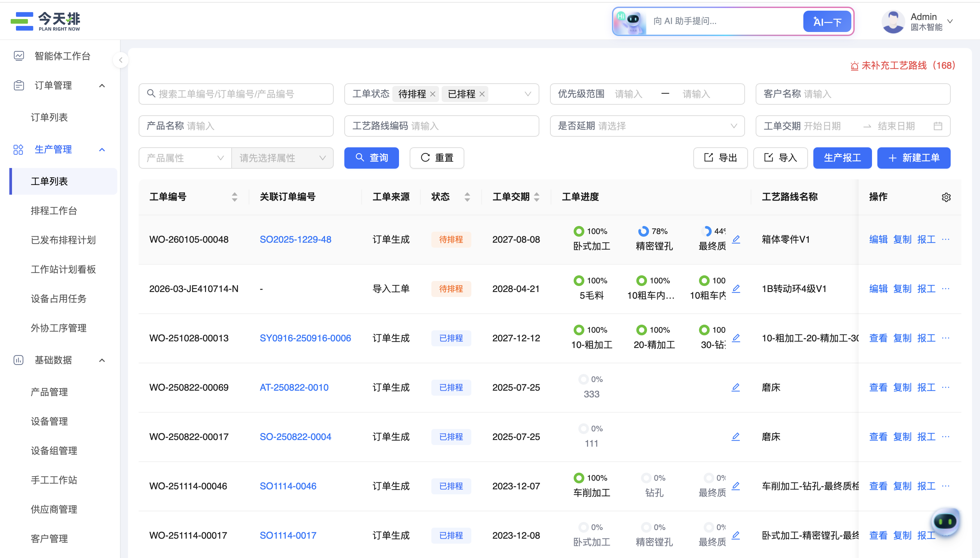Edit progress pencil for WO-251114-00046

736,486
